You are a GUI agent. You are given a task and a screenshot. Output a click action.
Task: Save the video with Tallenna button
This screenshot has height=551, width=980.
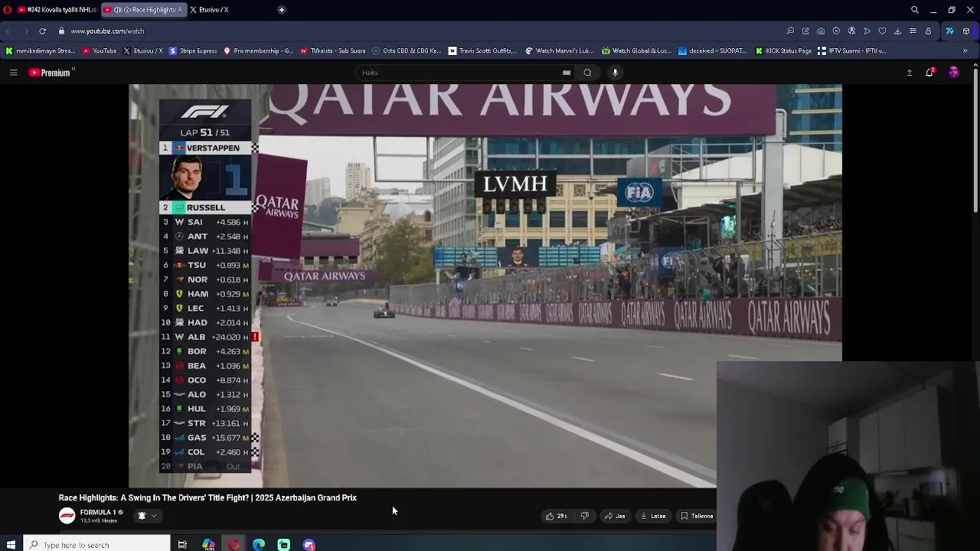point(697,516)
